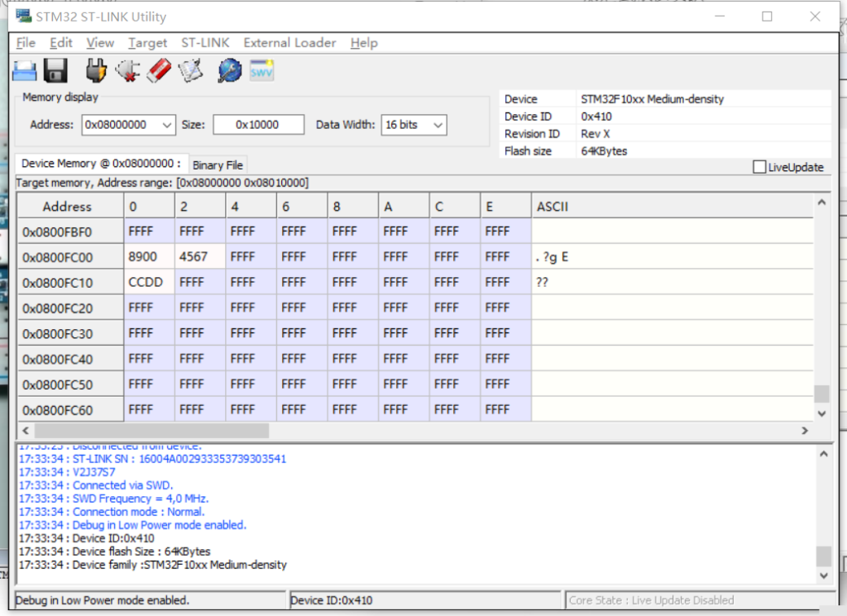Screen dimensions: 847x616
Task: Click the ASCII text '??' in row 0x0800FC10
Action: click(x=542, y=282)
